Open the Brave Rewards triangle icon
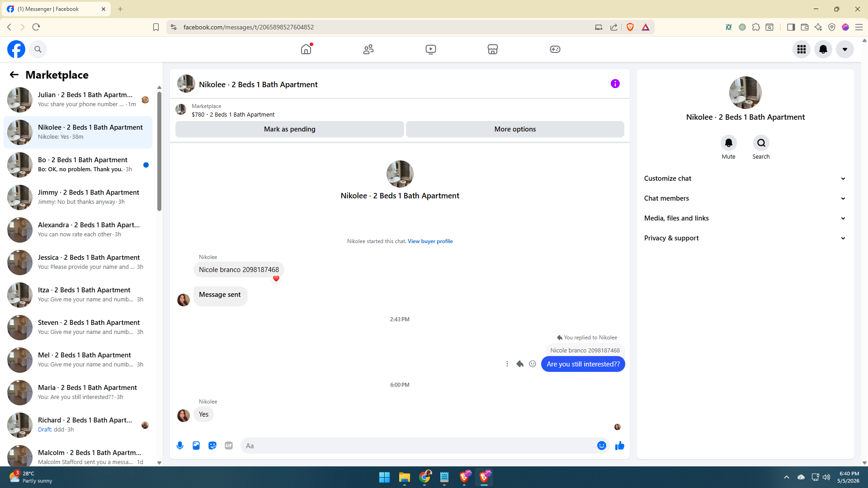 coord(646,27)
